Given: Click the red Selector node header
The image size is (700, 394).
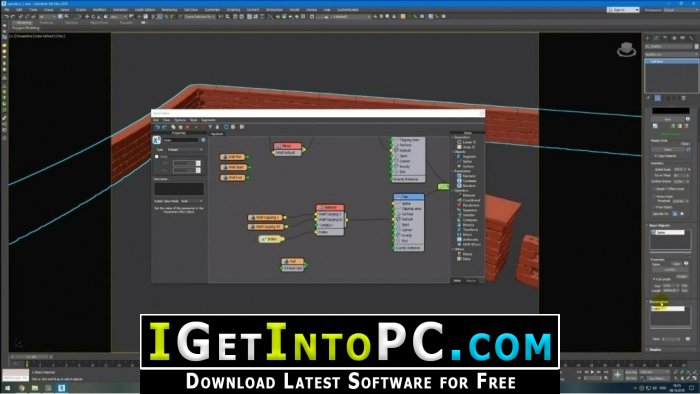Looking at the screenshot, I should pos(330,207).
